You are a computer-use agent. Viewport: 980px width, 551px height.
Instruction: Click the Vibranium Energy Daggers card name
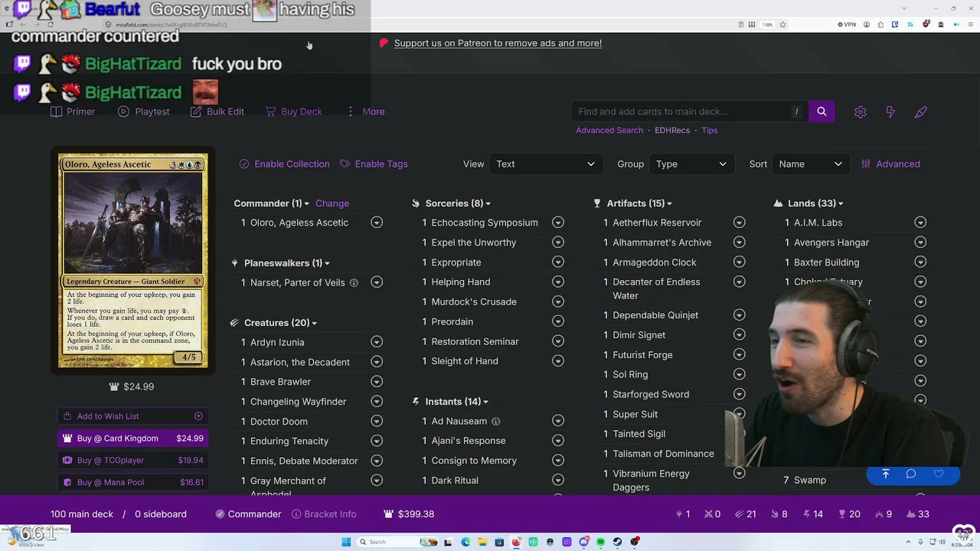651,481
